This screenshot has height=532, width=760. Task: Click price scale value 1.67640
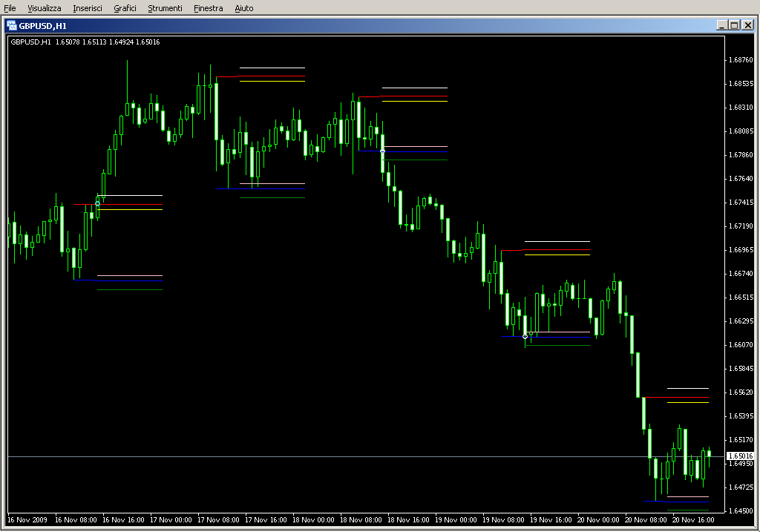(741, 179)
